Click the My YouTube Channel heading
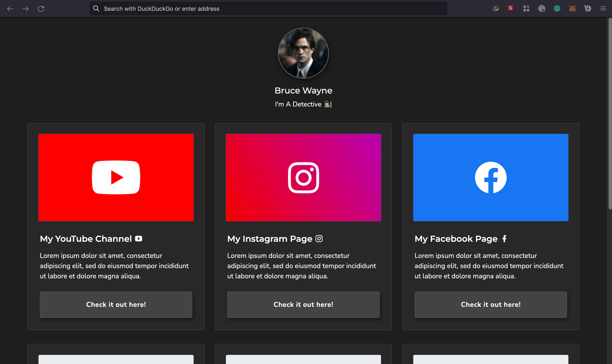This screenshot has height=364, width=612. pos(86,239)
